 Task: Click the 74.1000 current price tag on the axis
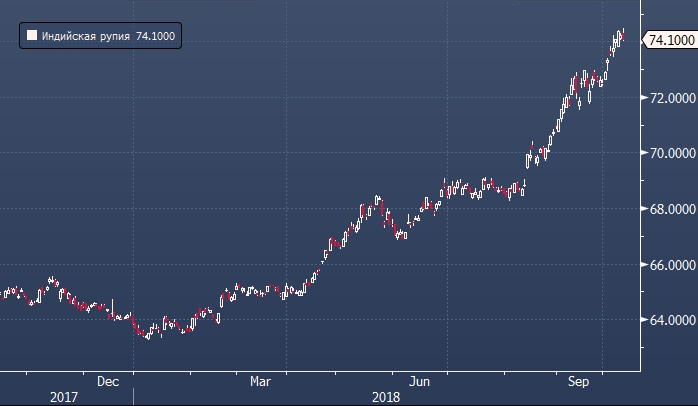click(x=671, y=40)
